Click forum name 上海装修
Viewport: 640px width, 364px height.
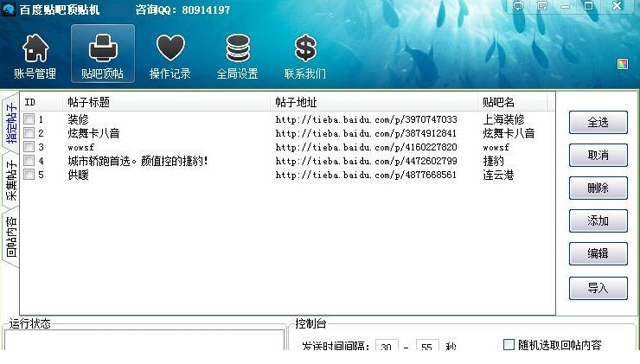[503, 119]
